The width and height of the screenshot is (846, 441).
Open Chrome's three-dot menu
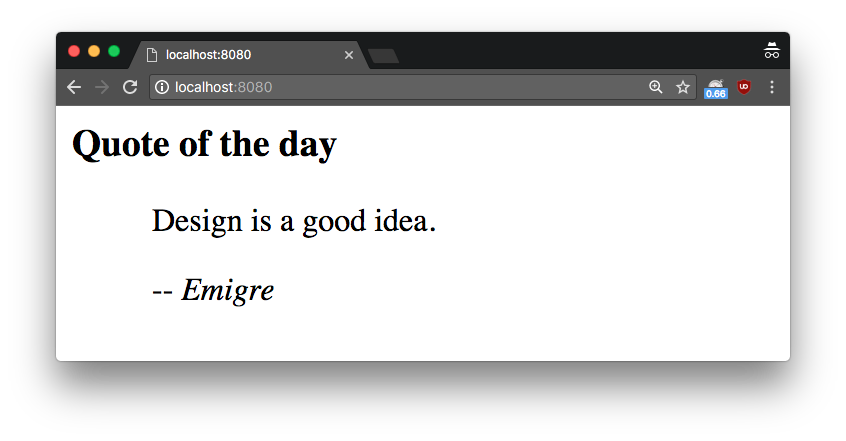point(772,88)
